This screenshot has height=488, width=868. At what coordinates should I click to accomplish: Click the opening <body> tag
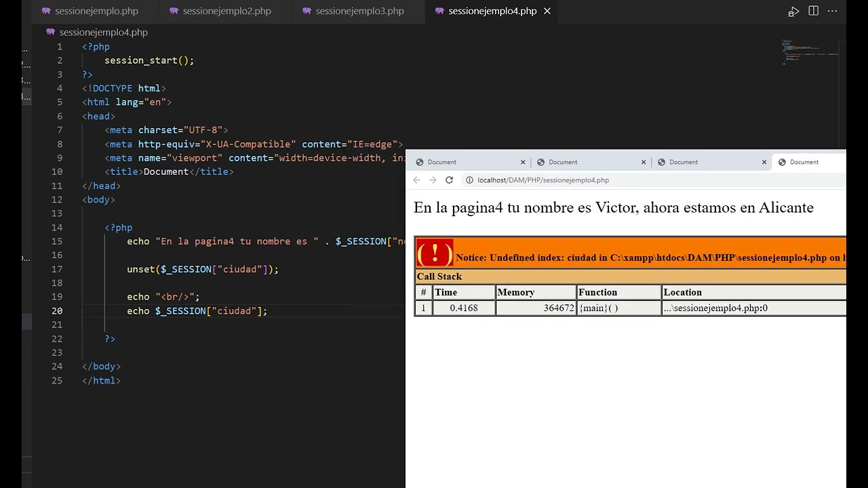[x=98, y=200]
